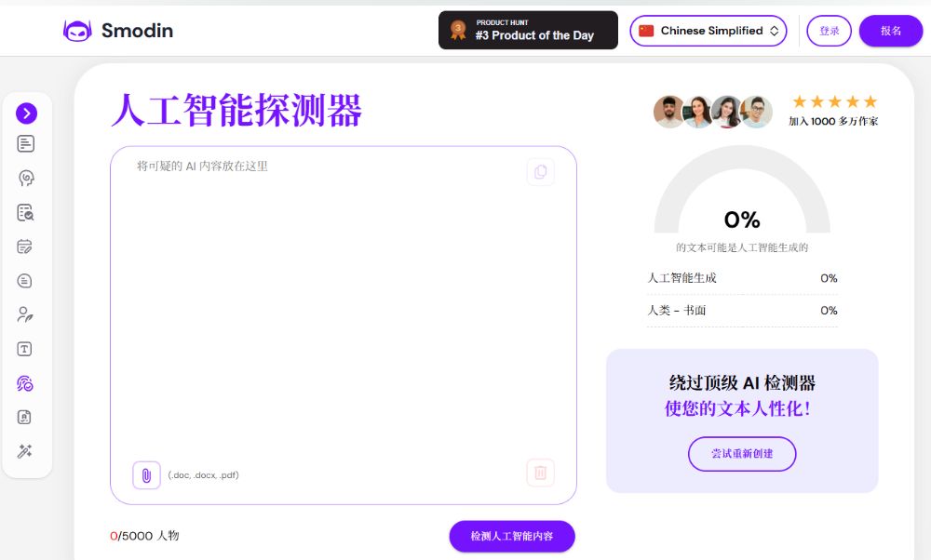Image resolution: width=931 pixels, height=560 pixels.
Task: Click the person with leaf sidebar icon
Action: (26, 314)
